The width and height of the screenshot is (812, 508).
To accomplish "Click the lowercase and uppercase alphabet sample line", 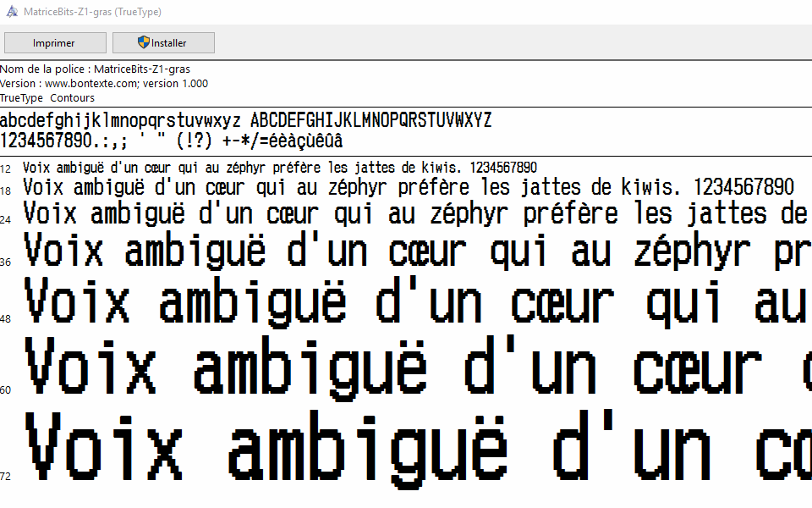I will point(245,120).
